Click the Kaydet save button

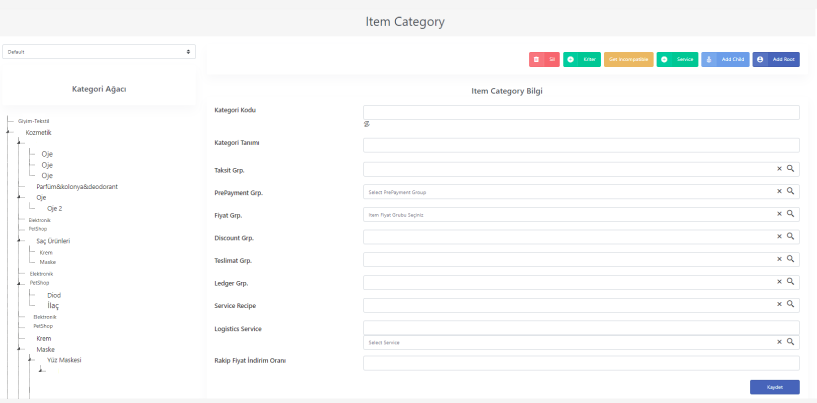tap(775, 387)
